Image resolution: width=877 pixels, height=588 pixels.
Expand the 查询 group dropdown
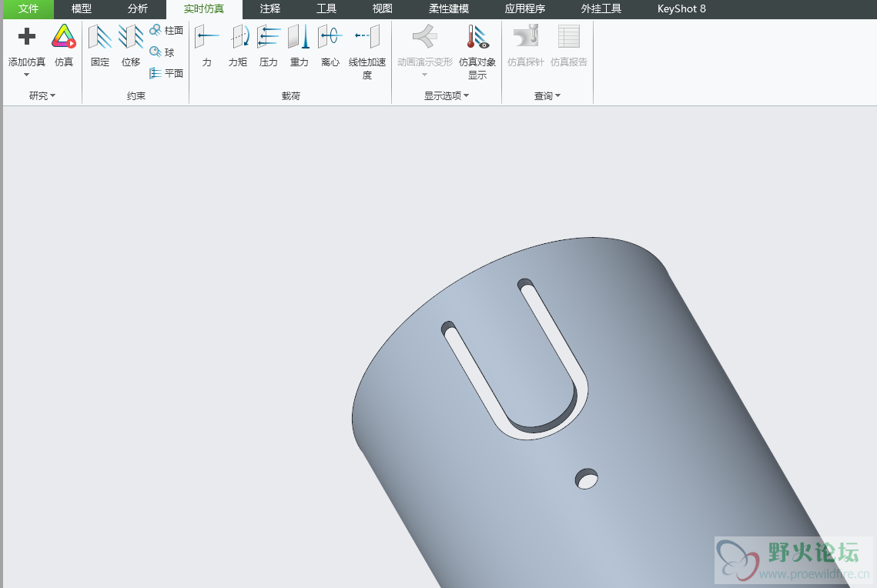tap(547, 96)
